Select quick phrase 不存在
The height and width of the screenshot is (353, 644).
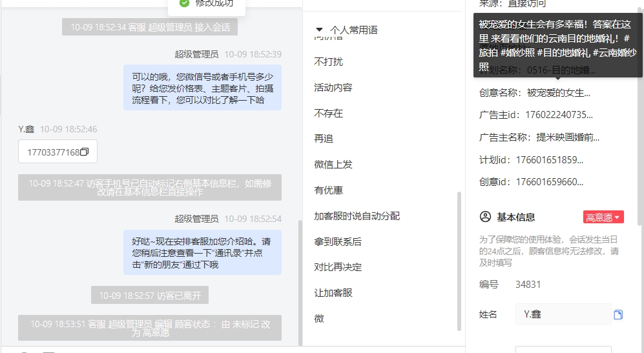(328, 114)
